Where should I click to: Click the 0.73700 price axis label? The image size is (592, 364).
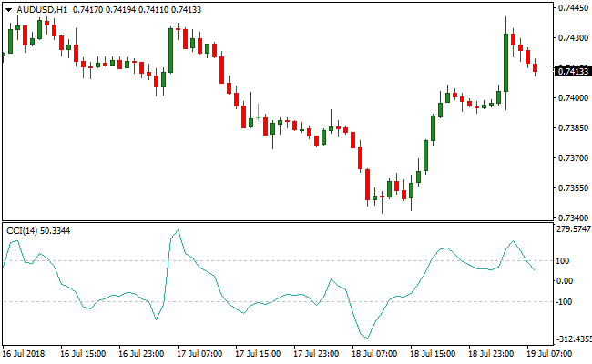tap(573, 157)
